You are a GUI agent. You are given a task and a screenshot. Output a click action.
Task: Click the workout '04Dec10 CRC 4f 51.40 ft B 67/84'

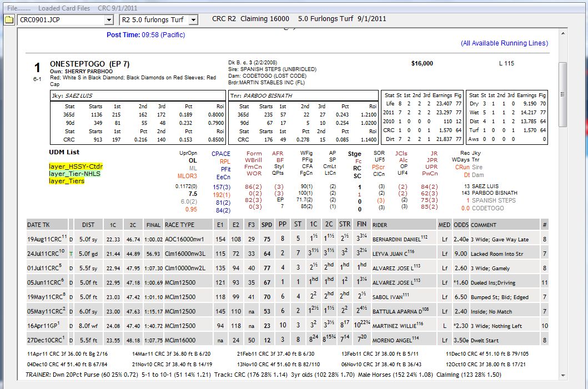click(67, 364)
